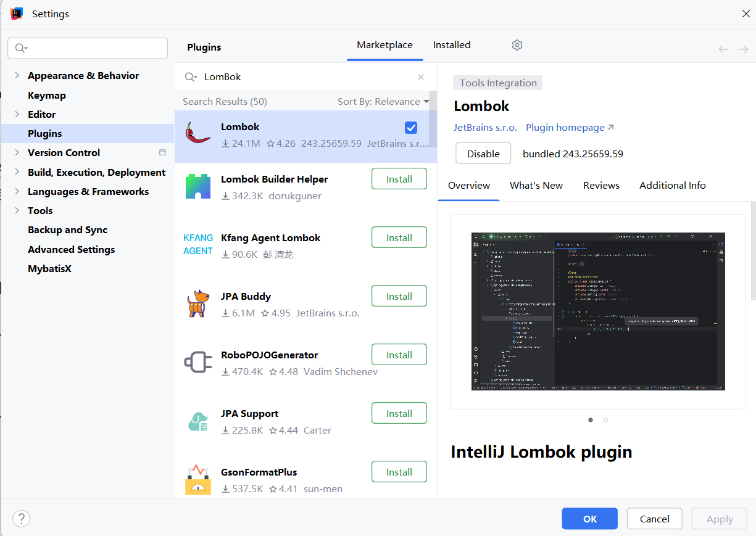Install the JPA Buddy plugin
Image resolution: width=756 pixels, height=536 pixels.
(399, 296)
